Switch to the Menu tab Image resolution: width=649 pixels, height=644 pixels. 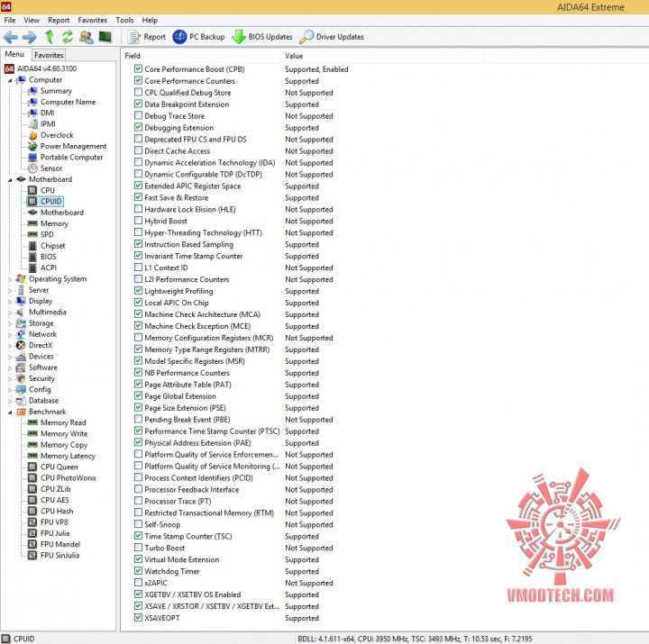pos(14,54)
